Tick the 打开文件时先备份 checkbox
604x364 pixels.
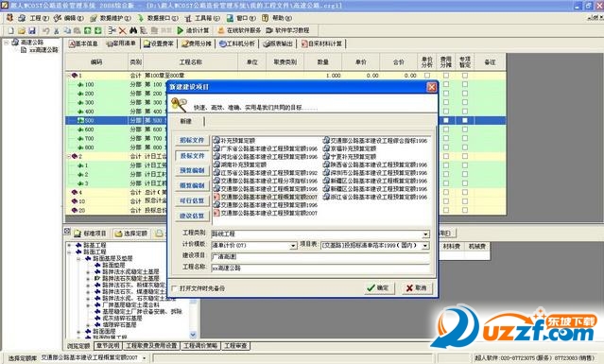175,288
